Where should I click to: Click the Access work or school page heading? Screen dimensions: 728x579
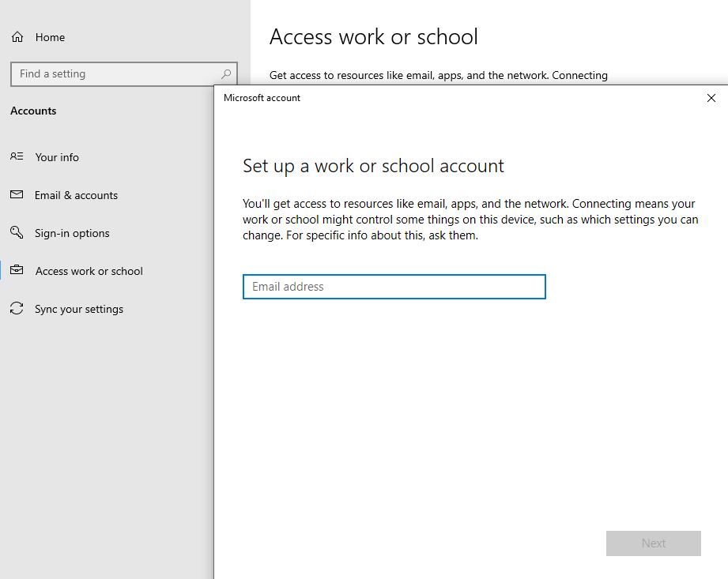(374, 36)
